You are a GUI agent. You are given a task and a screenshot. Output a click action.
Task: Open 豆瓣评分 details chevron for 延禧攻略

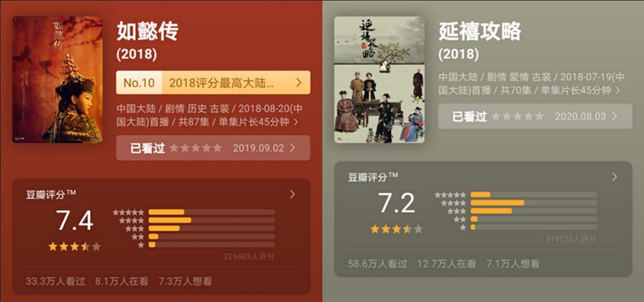click(x=614, y=177)
